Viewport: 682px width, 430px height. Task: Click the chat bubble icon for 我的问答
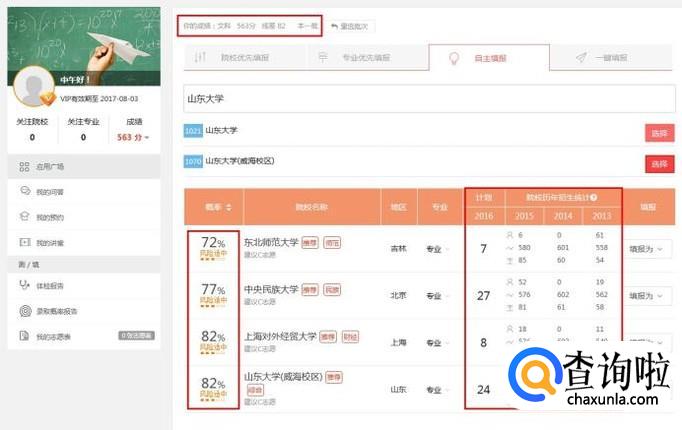[x=25, y=191]
